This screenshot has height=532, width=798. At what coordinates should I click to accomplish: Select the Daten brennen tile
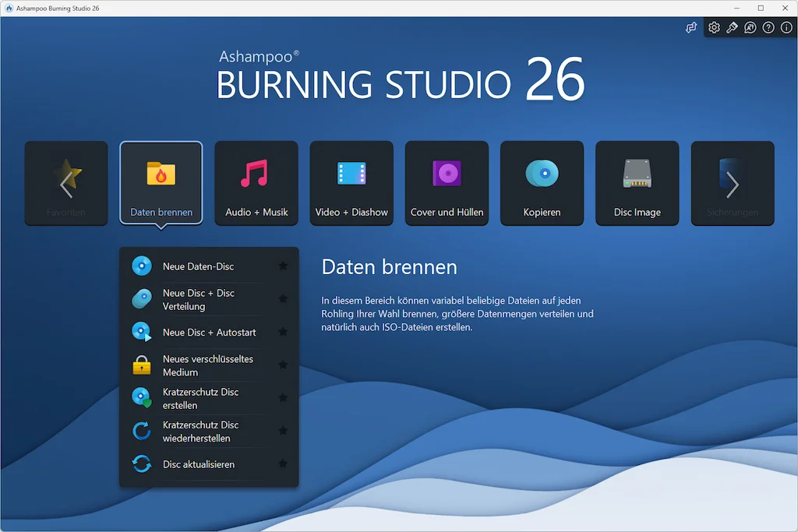pos(161,183)
